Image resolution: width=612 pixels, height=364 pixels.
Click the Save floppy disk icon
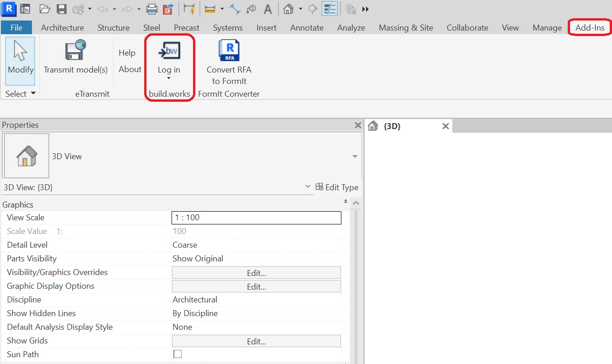click(x=61, y=9)
